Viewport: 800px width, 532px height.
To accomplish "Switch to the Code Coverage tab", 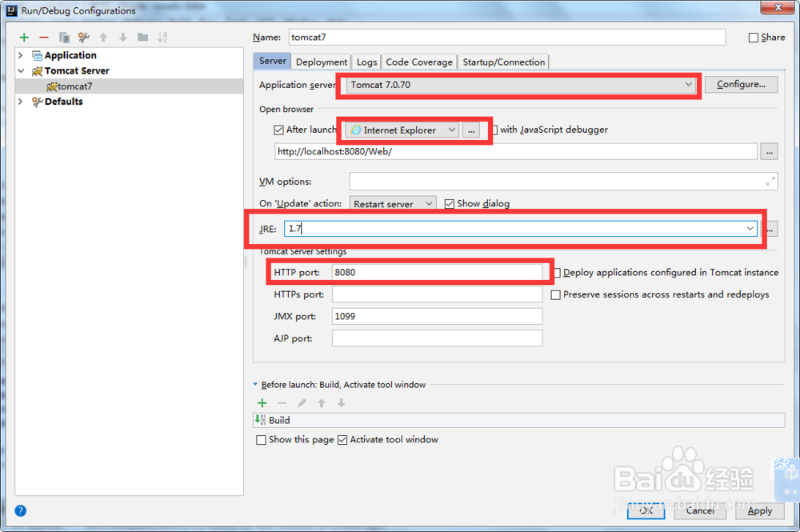I will (419, 61).
